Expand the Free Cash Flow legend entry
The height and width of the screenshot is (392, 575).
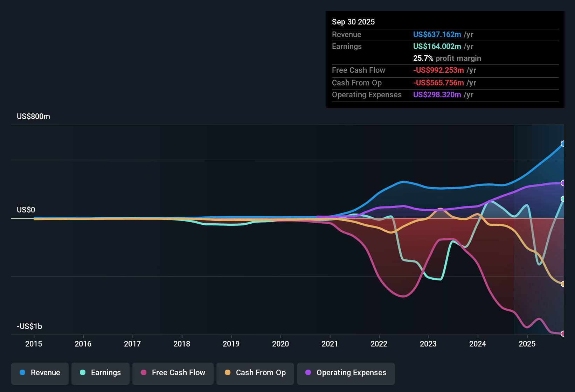click(173, 373)
